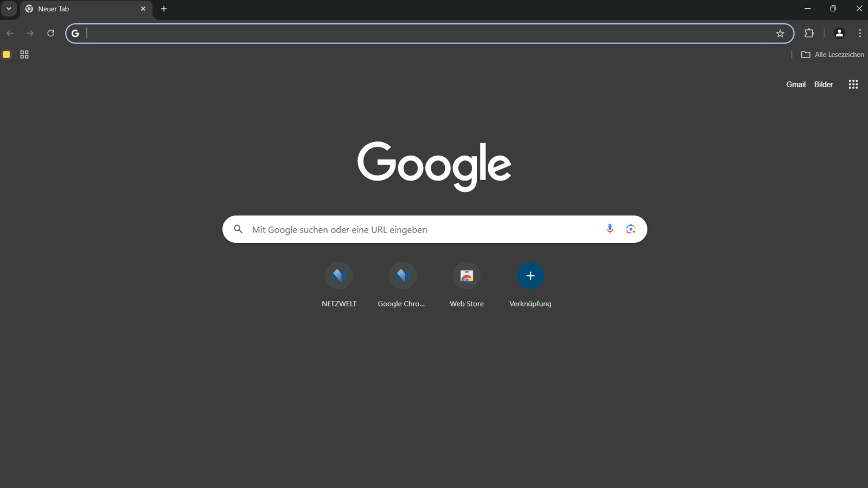Close the Neuer Tab tab

click(x=143, y=9)
